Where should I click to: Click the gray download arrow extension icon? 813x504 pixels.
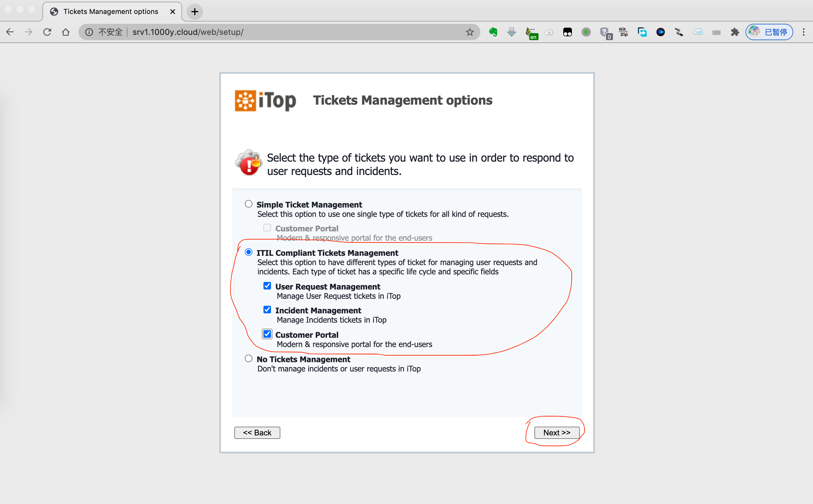coord(511,32)
